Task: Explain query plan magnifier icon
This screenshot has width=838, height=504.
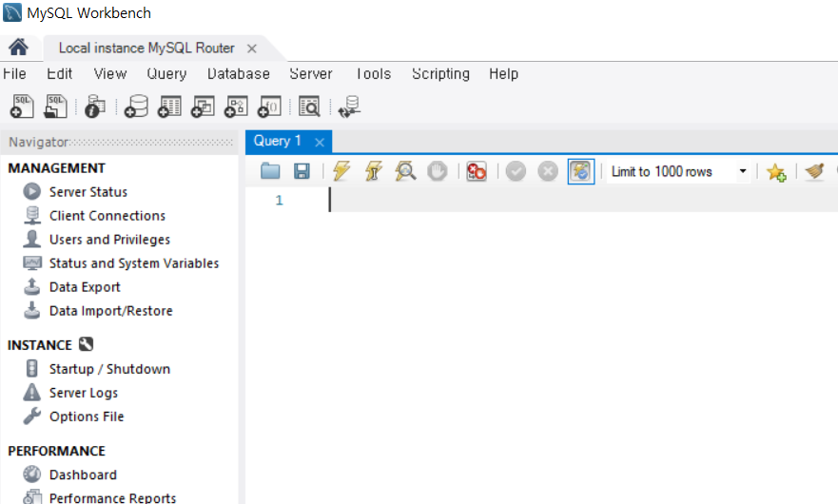Action: [405, 171]
